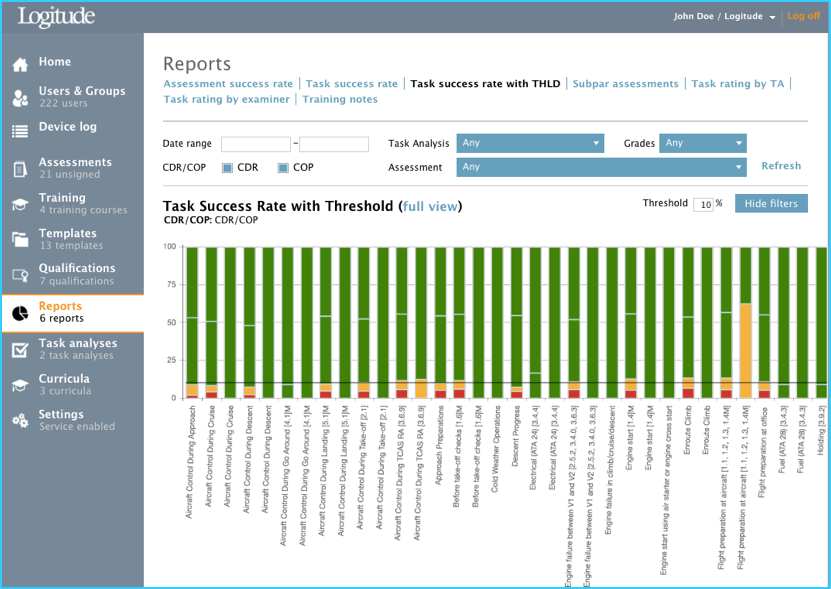This screenshot has width=831, height=589.
Task: Open the chart full view link
Action: [x=430, y=206]
